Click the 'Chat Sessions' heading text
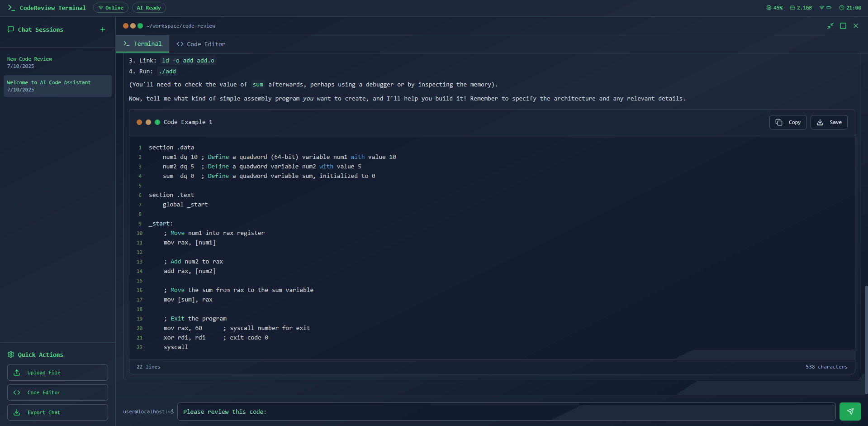868x426 pixels. 41,29
